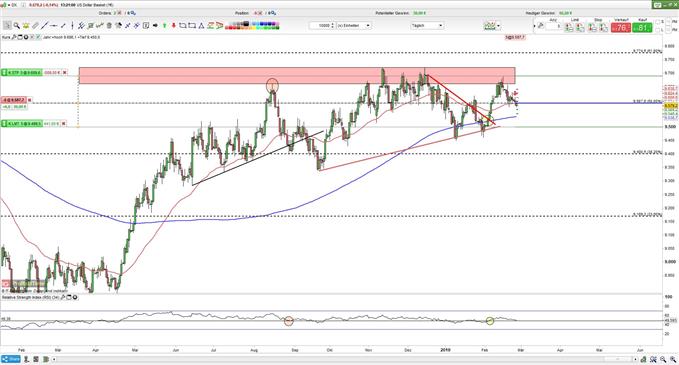Open the Täglich timeframe dropdown
The image size is (679, 365).
point(427,26)
